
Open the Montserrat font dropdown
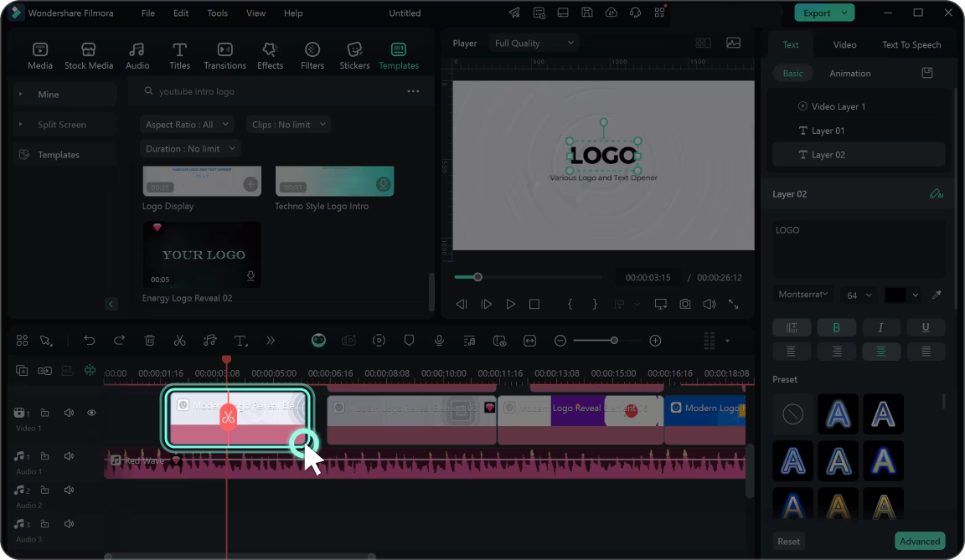click(x=802, y=295)
